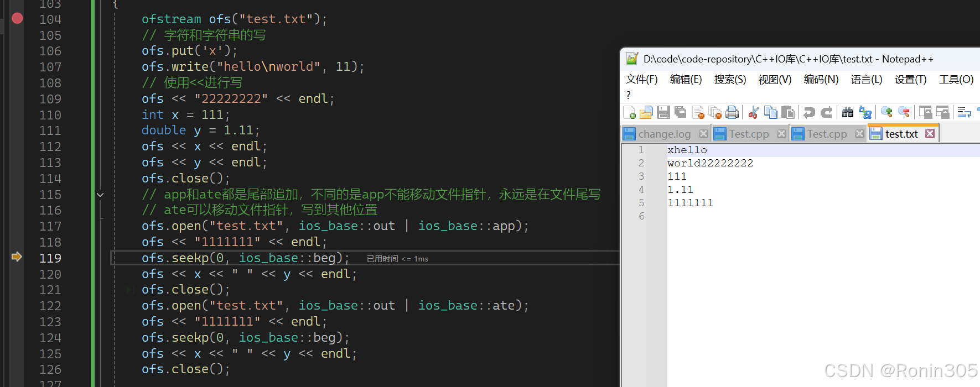Close the current document icon
This screenshot has height=387, width=980.
click(x=698, y=113)
